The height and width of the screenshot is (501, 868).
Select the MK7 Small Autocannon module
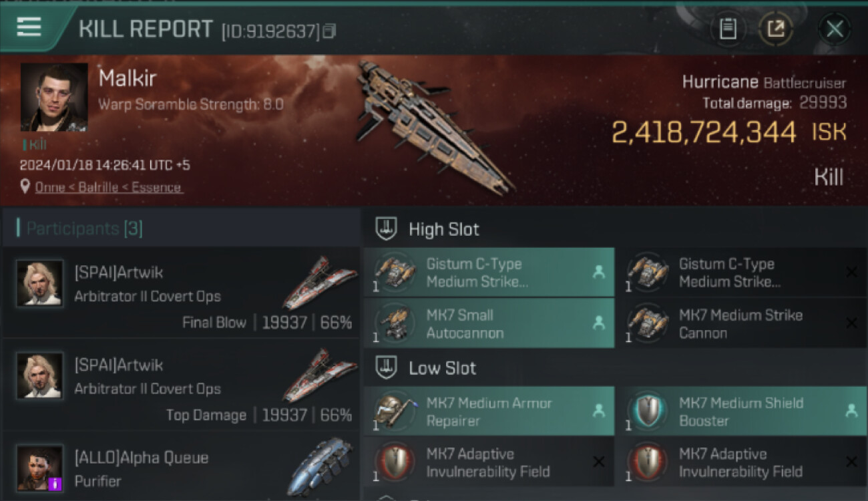[489, 323]
